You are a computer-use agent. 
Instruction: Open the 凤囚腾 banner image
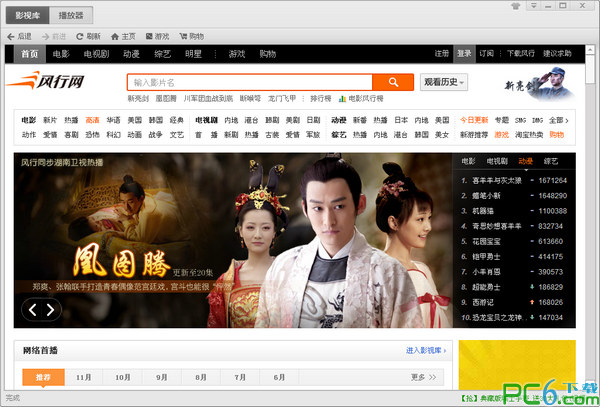[233, 240]
